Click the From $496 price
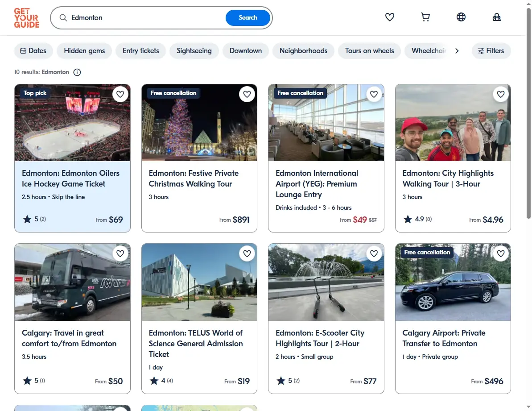532x411 pixels. tap(487, 381)
